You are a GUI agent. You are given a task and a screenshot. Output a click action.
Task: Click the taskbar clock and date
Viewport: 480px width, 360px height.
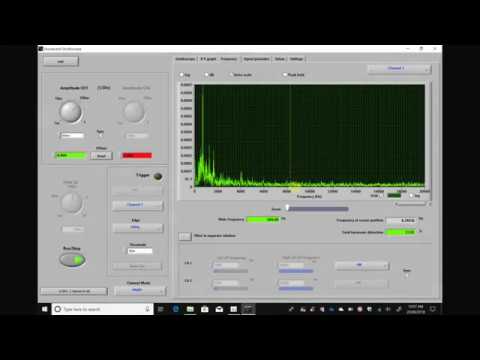click(415, 309)
